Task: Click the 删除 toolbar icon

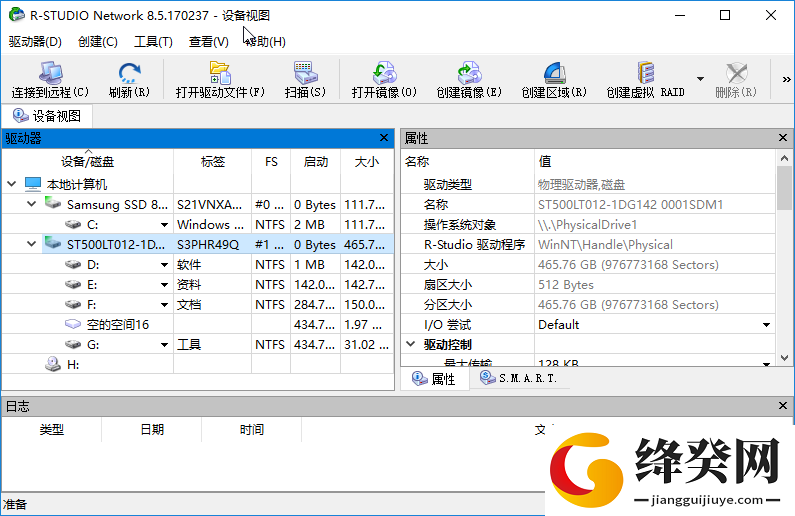Action: point(736,72)
